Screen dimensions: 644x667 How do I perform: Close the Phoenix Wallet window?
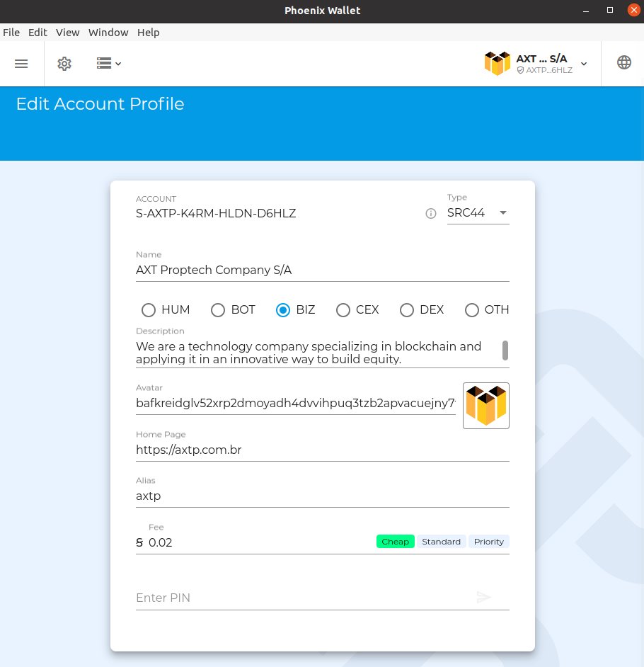click(634, 10)
